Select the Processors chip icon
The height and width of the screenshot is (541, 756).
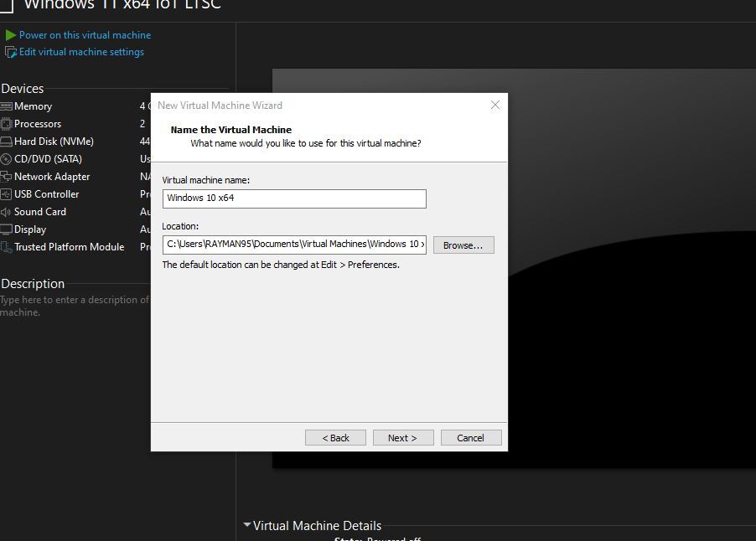point(6,124)
